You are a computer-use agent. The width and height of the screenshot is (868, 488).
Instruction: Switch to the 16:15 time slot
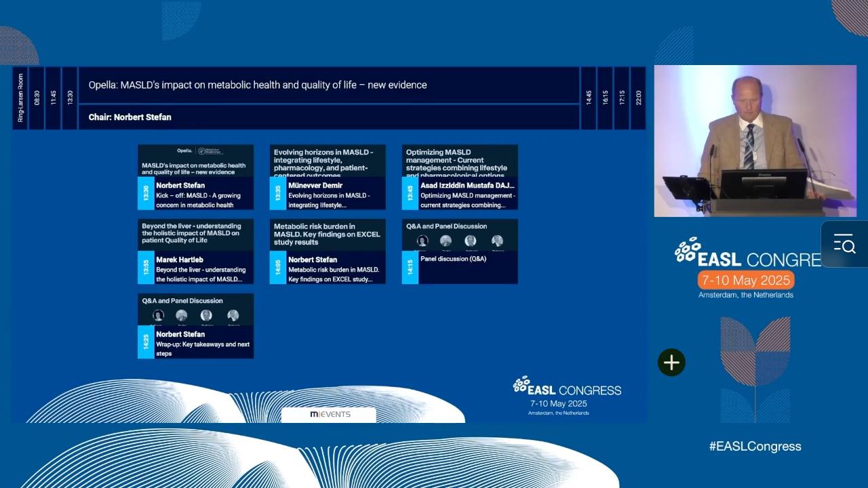(x=605, y=98)
